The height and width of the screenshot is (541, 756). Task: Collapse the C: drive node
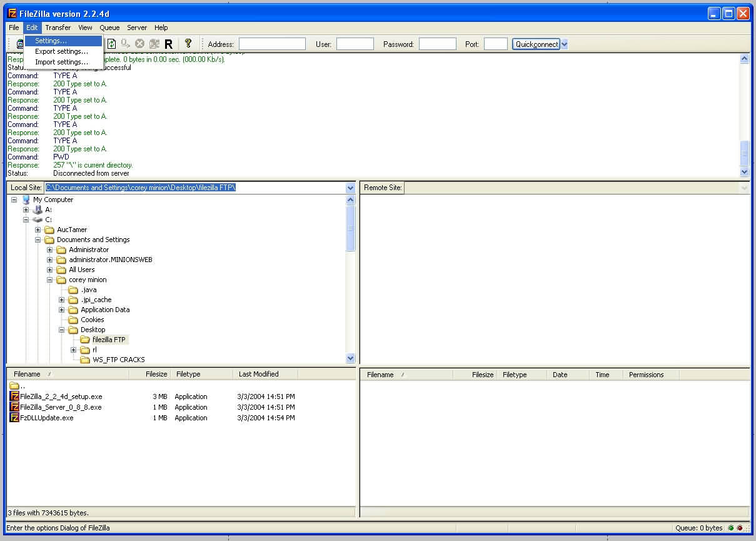click(26, 220)
